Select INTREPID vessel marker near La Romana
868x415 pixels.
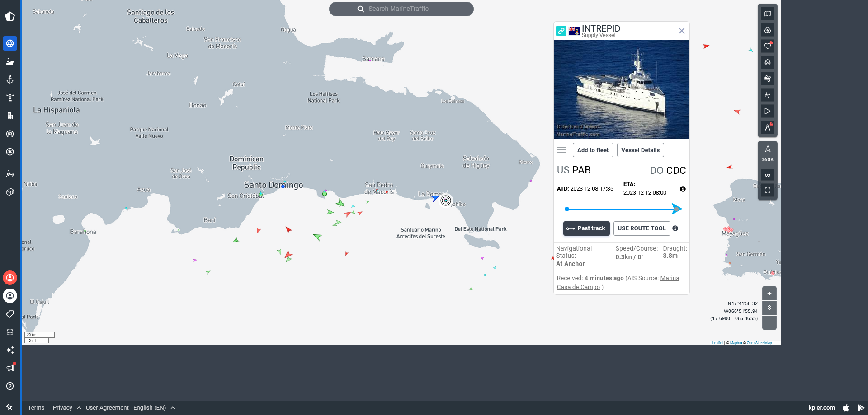point(446,201)
